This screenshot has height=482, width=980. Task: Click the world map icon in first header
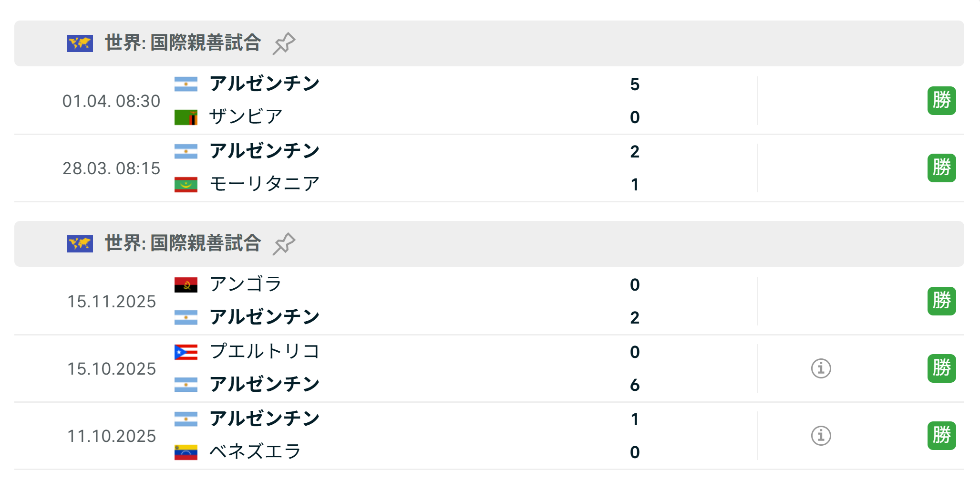(80, 43)
